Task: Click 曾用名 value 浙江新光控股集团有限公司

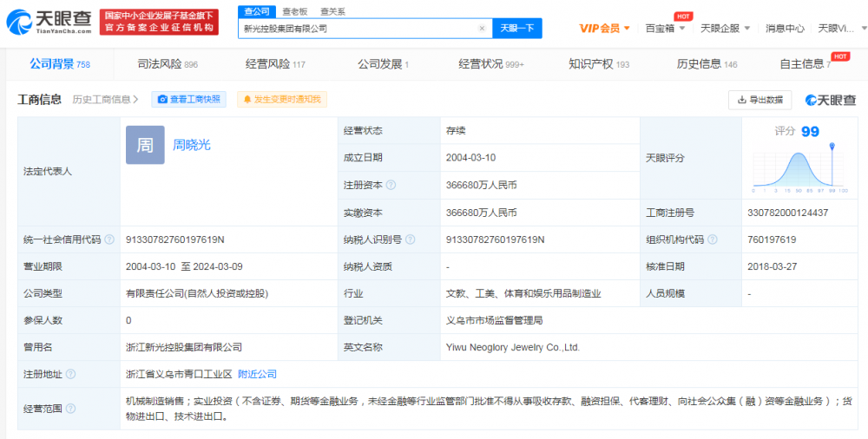Action: point(184,348)
